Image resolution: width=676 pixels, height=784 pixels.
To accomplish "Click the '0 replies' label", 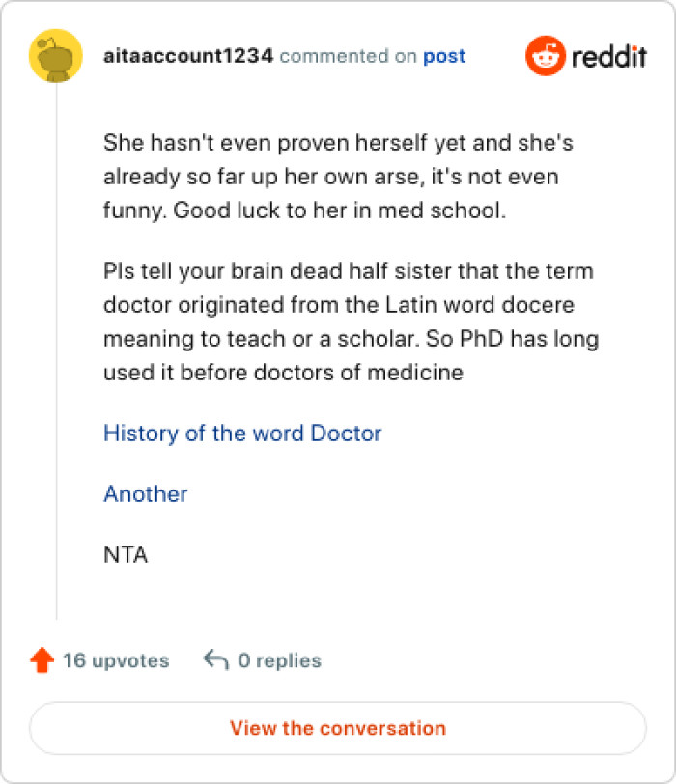I will tap(280, 660).
